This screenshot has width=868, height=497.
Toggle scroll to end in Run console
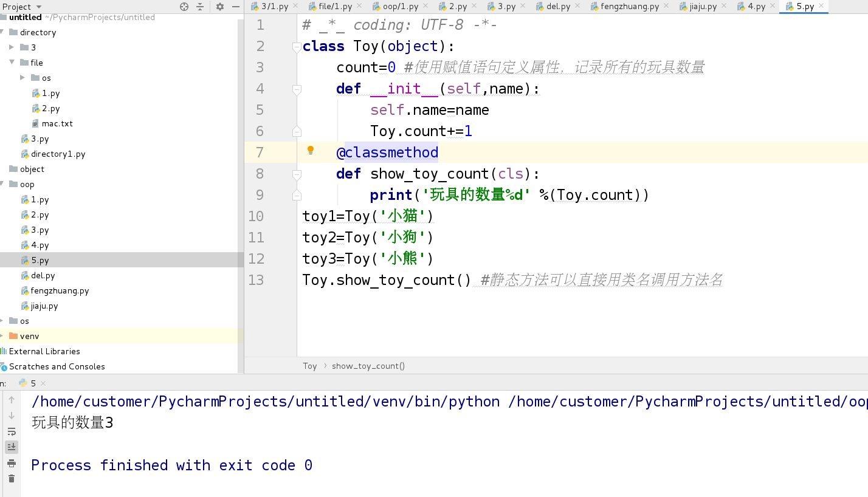point(11,447)
